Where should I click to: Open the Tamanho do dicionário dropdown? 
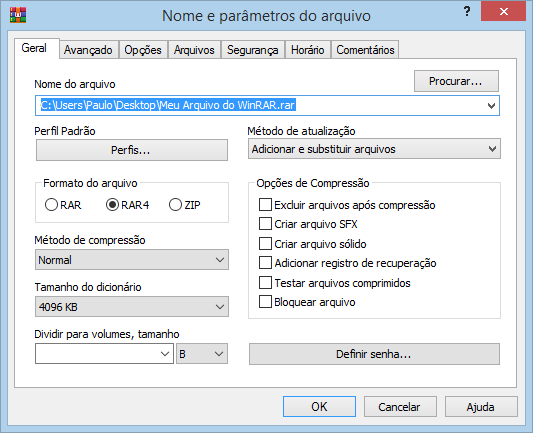click(x=132, y=307)
